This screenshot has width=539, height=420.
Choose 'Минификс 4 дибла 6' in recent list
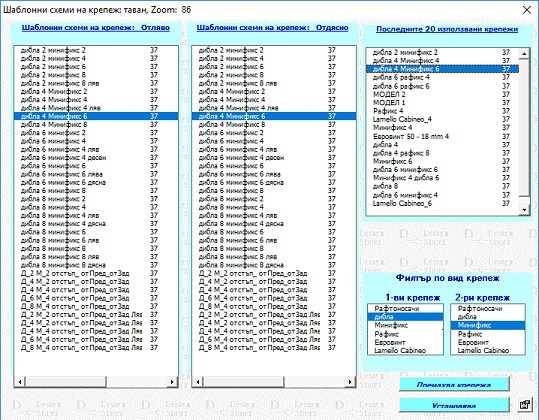[x=442, y=178]
